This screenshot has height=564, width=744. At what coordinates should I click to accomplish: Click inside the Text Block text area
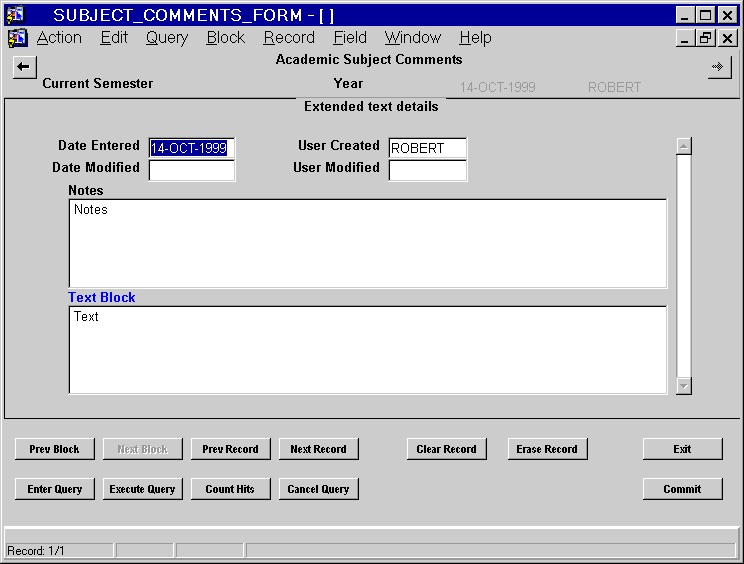[x=368, y=350]
